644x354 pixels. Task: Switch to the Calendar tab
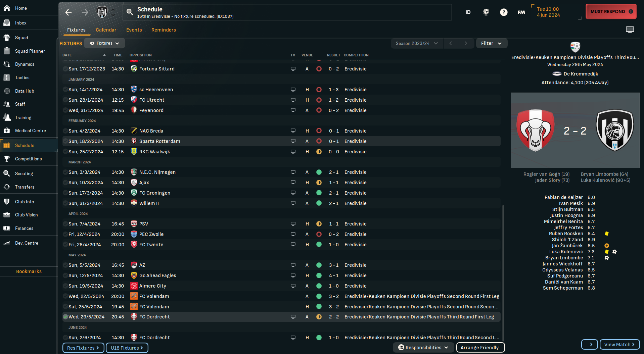(x=106, y=30)
